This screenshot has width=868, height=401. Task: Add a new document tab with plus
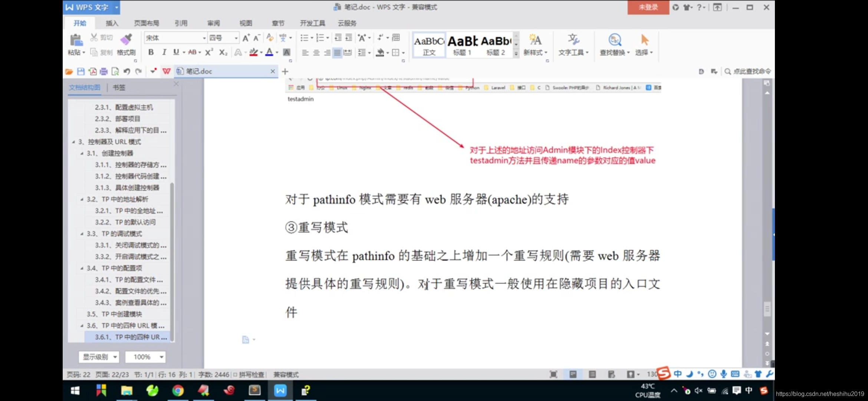point(285,71)
